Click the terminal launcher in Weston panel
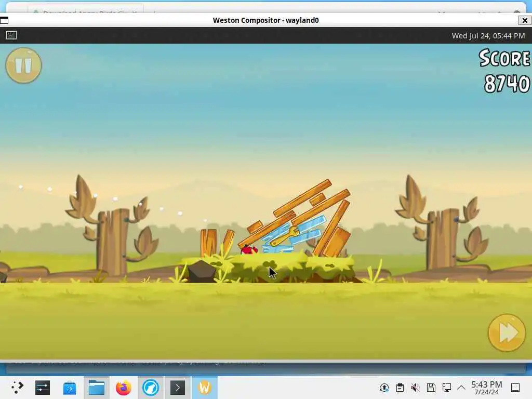This screenshot has height=399, width=532. (x=11, y=35)
